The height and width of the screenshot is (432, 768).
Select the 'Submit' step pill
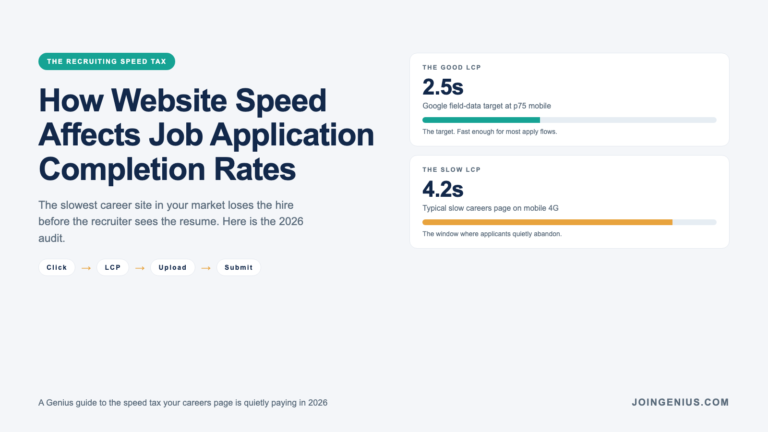tap(239, 267)
